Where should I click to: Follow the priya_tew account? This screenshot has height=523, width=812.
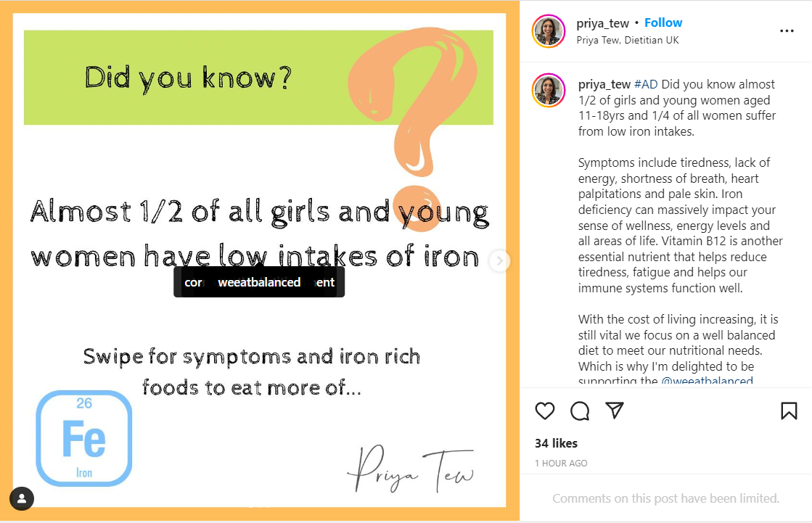[663, 23]
